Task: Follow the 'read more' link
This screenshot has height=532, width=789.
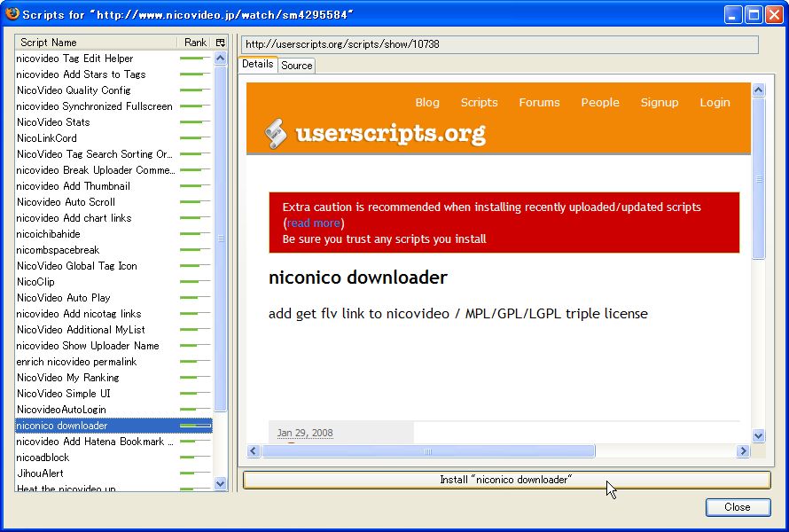Action: pos(314,223)
